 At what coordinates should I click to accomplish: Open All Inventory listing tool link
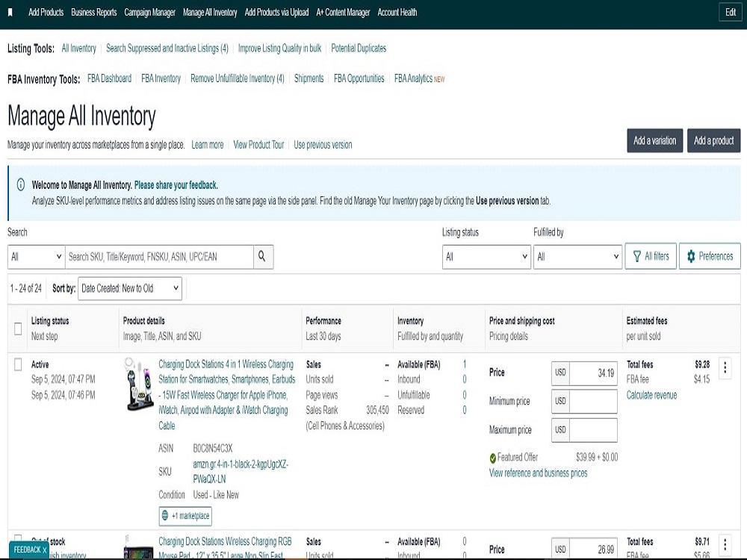pyautogui.click(x=78, y=48)
